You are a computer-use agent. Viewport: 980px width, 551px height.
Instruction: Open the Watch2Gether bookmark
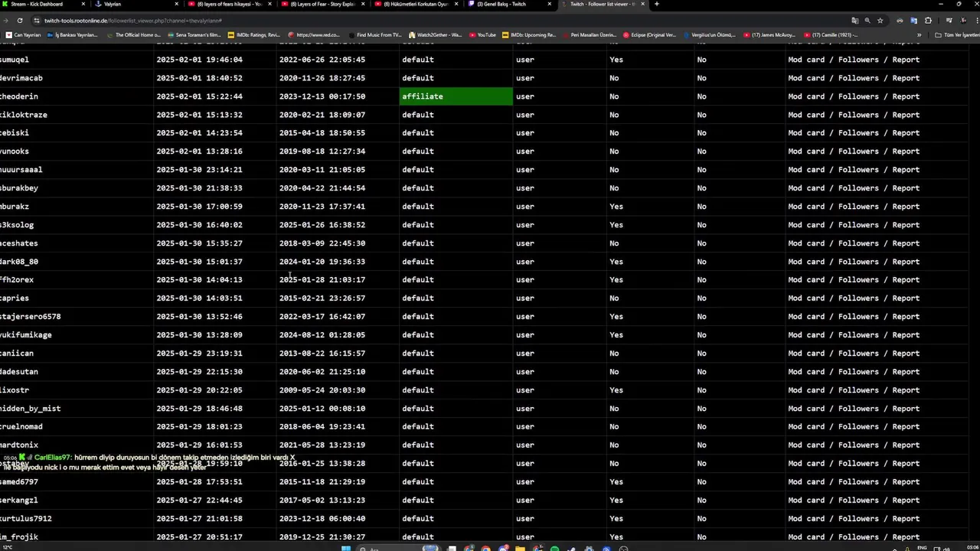point(436,35)
